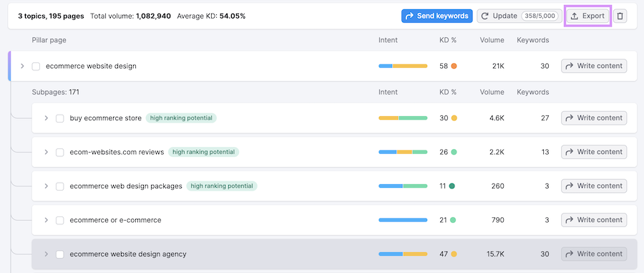Click the orange KD dot beside 58
This screenshot has height=273, width=644.
tap(454, 66)
